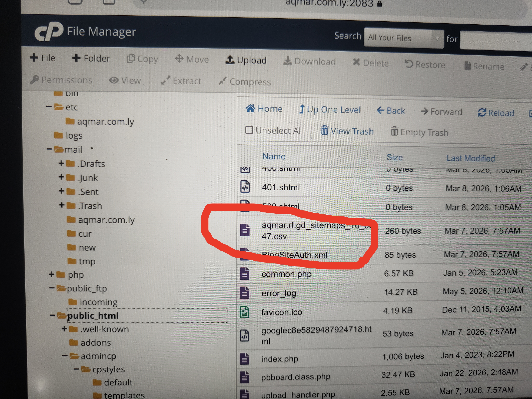Click the Restore toolbar button
This screenshot has height=399, width=532.
tap(425, 64)
